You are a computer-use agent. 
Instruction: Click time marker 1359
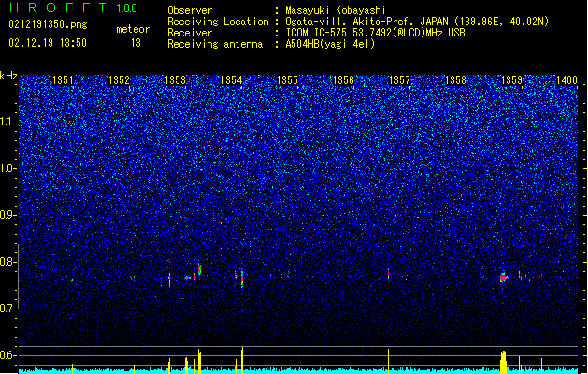click(x=511, y=80)
